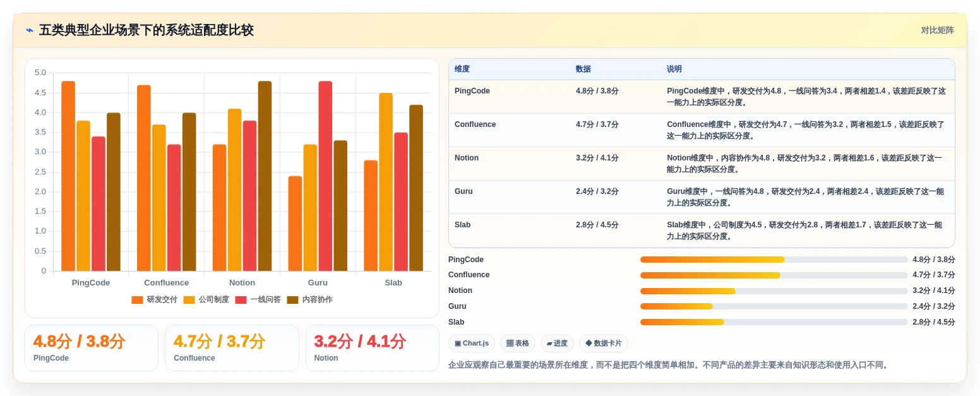Click the Notion x-axis label
Viewport: 980px width, 396px height.
pyautogui.click(x=242, y=283)
